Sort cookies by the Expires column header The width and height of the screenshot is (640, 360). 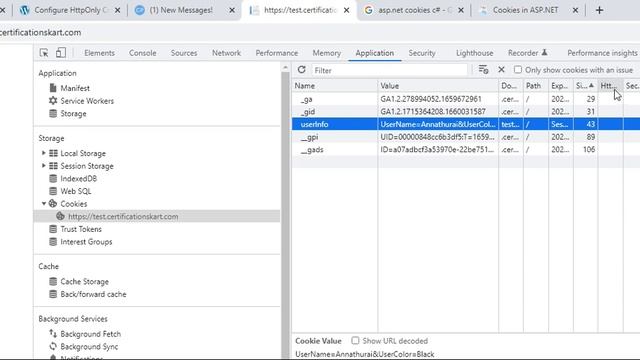click(x=561, y=86)
